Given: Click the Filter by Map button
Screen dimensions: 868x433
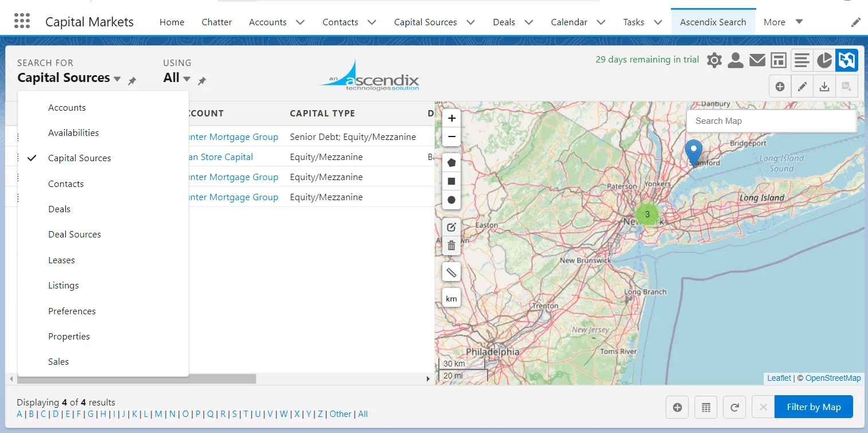Looking at the screenshot, I should click(x=814, y=407).
